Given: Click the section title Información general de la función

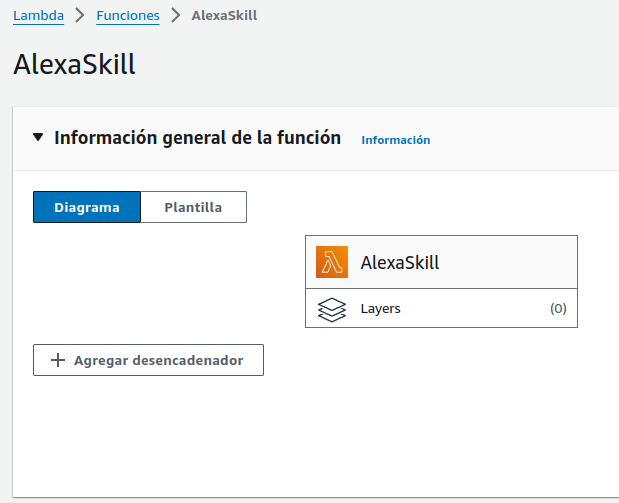Looking at the screenshot, I should pos(197,138).
